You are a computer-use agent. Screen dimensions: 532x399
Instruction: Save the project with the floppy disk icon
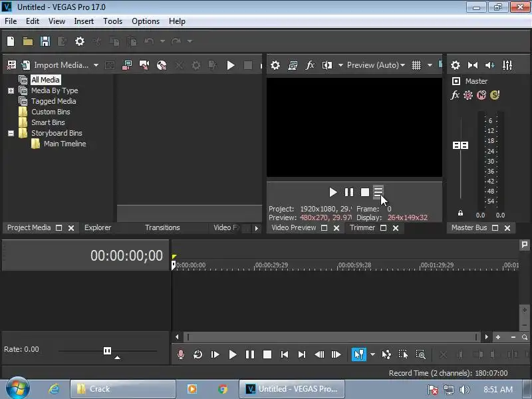click(45, 41)
